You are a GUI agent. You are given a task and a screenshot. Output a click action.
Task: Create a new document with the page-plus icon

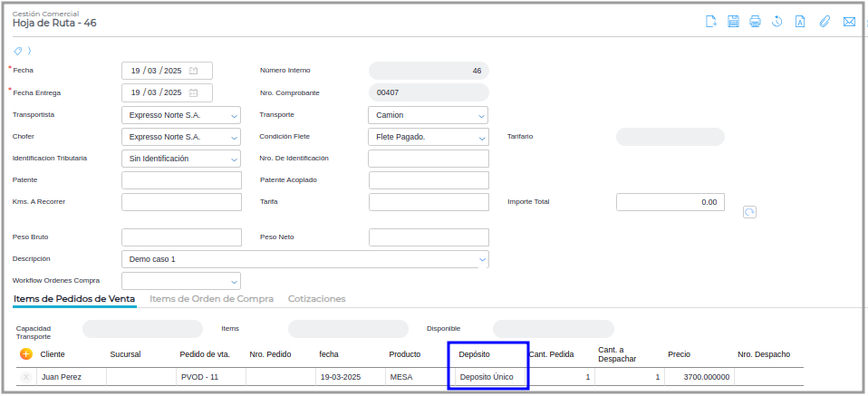(711, 22)
